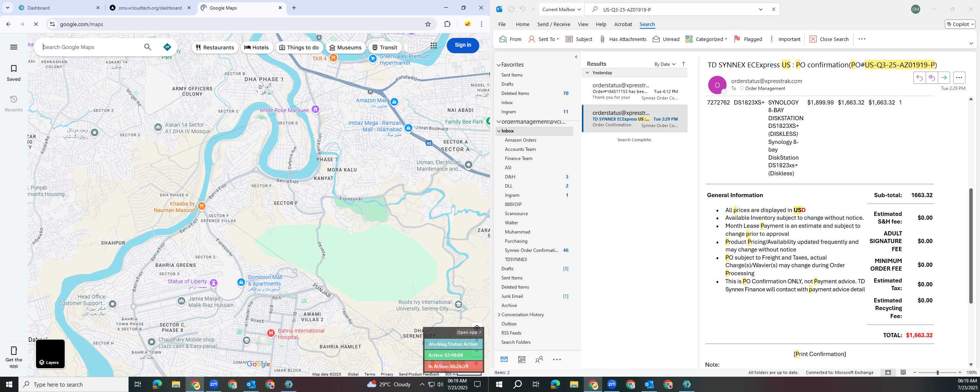Filter search results by Flagged
Image resolution: width=980 pixels, height=392 pixels.
pyautogui.click(x=748, y=39)
